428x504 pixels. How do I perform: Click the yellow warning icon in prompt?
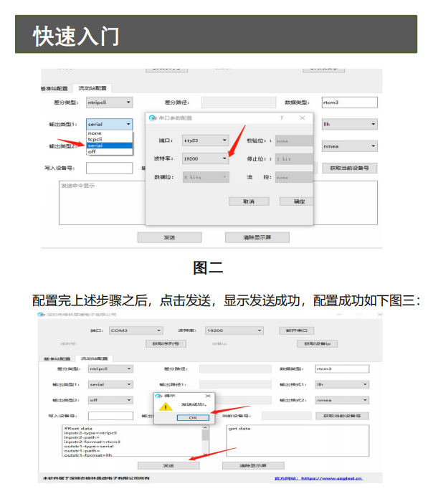click(x=166, y=406)
